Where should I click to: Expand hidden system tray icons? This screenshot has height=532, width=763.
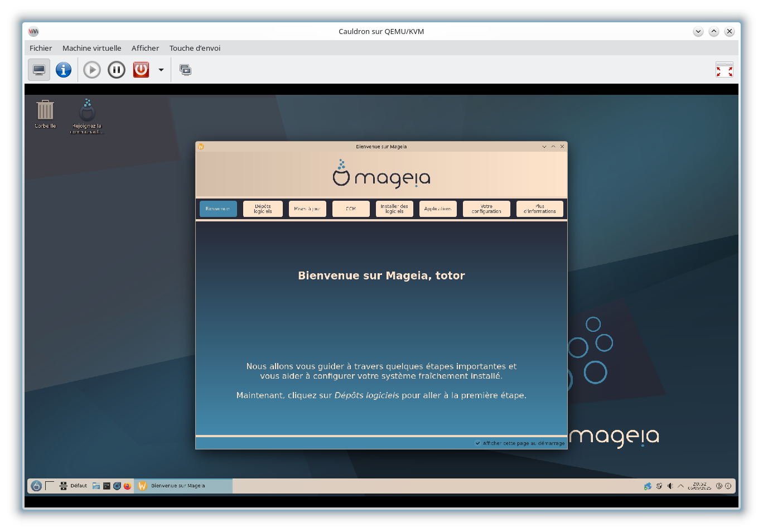(x=680, y=486)
